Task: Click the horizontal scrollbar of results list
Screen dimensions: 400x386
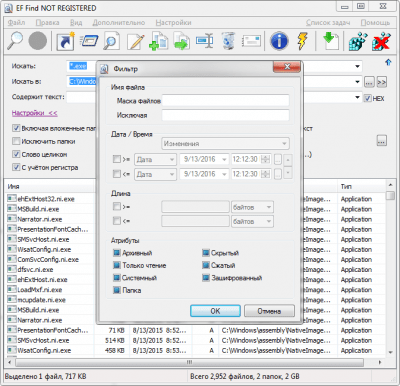Action: 190,362
